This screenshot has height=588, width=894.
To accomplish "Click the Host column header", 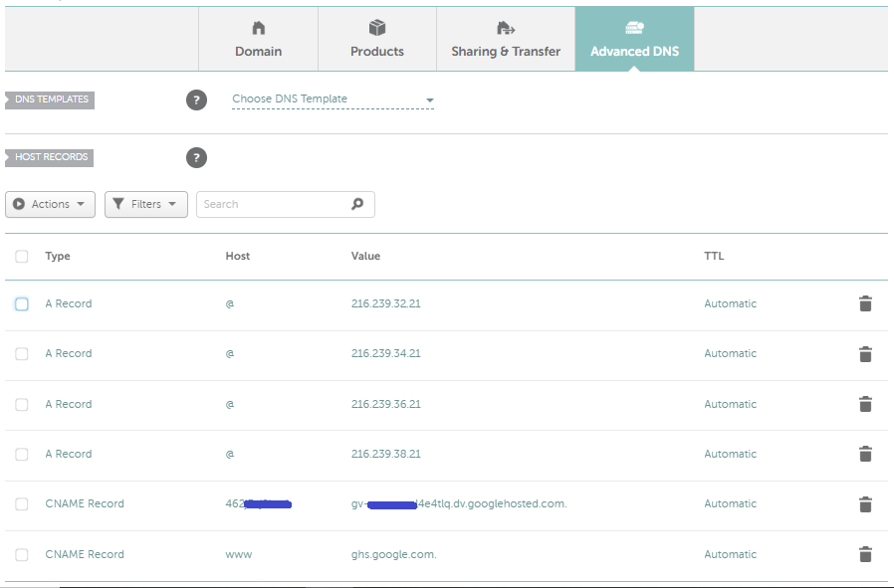I will point(238,257).
